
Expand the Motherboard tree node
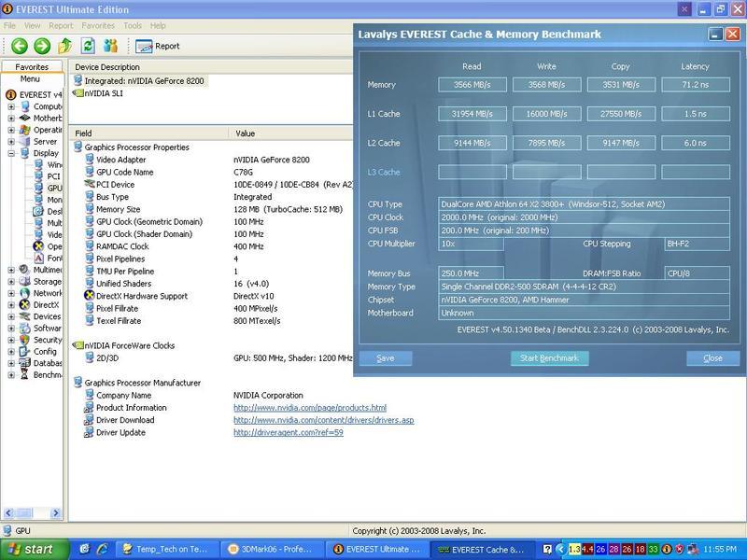pos(11,119)
